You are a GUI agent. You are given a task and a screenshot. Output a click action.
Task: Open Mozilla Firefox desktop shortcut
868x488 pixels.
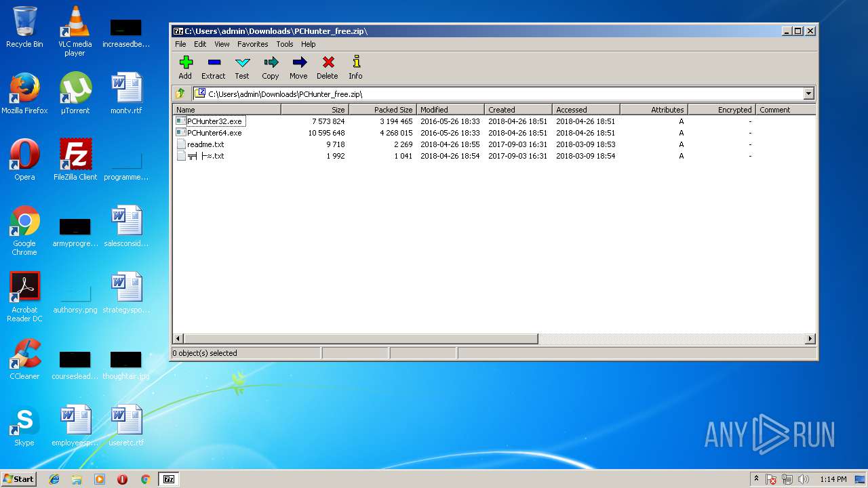tap(24, 94)
